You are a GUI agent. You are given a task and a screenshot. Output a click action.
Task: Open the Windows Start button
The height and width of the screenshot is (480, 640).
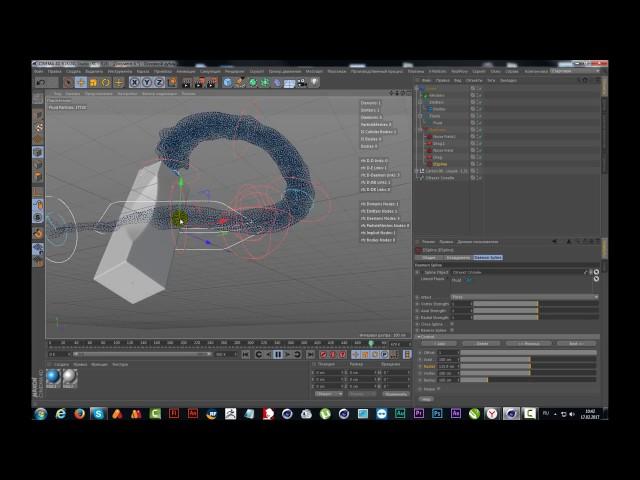tap(41, 414)
